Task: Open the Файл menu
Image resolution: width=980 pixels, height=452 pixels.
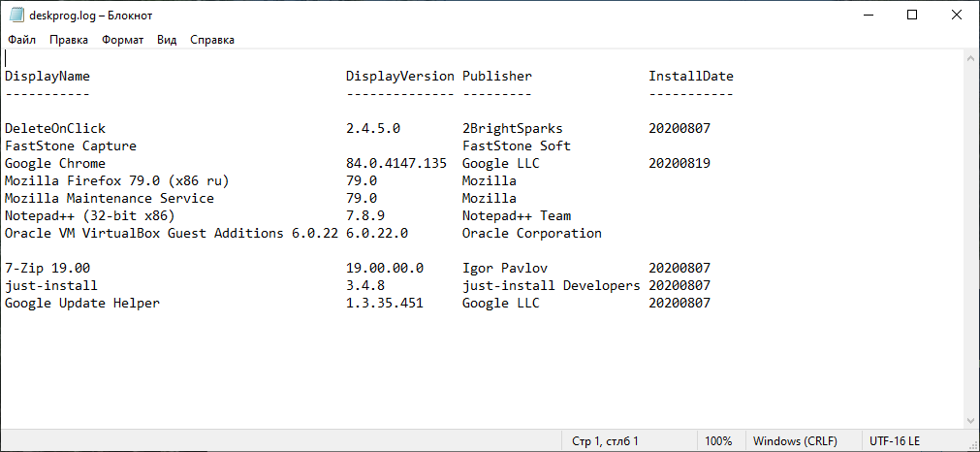Action: 22,40
